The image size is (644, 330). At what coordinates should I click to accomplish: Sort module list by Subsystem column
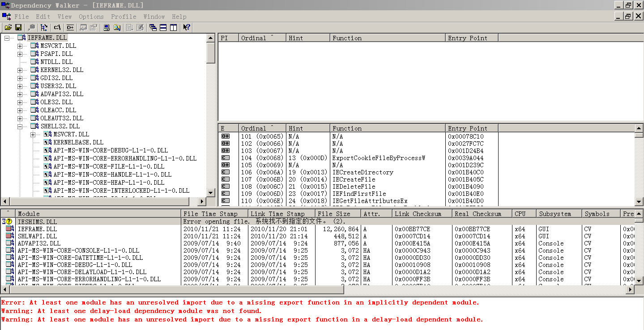click(559, 214)
